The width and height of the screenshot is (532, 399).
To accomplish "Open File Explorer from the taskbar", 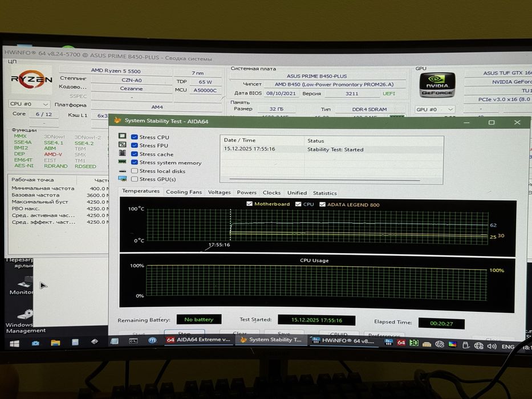I will coord(55,343).
